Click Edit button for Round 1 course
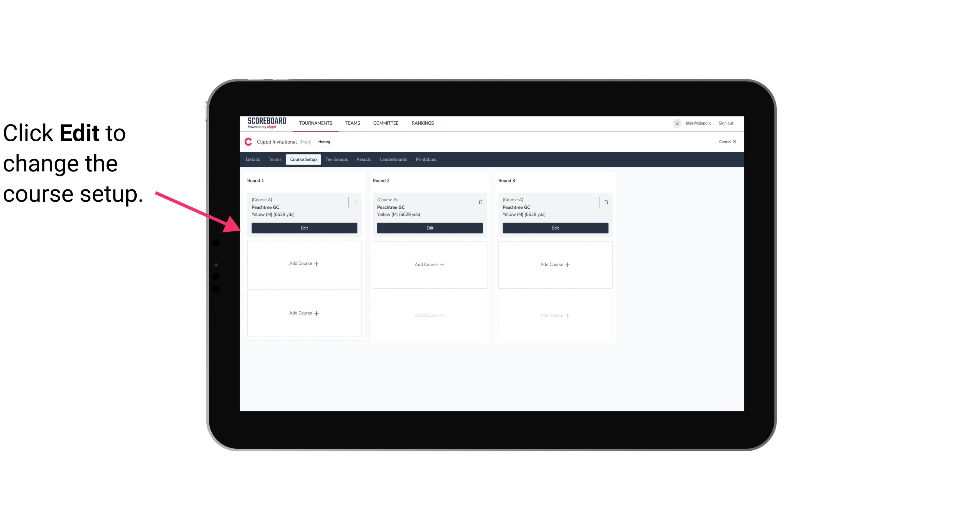Screen dimensions: 980x527 click(304, 228)
